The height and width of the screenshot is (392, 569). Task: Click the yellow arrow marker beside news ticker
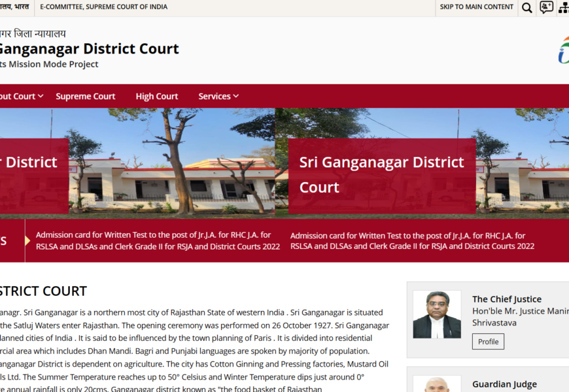coord(27,240)
